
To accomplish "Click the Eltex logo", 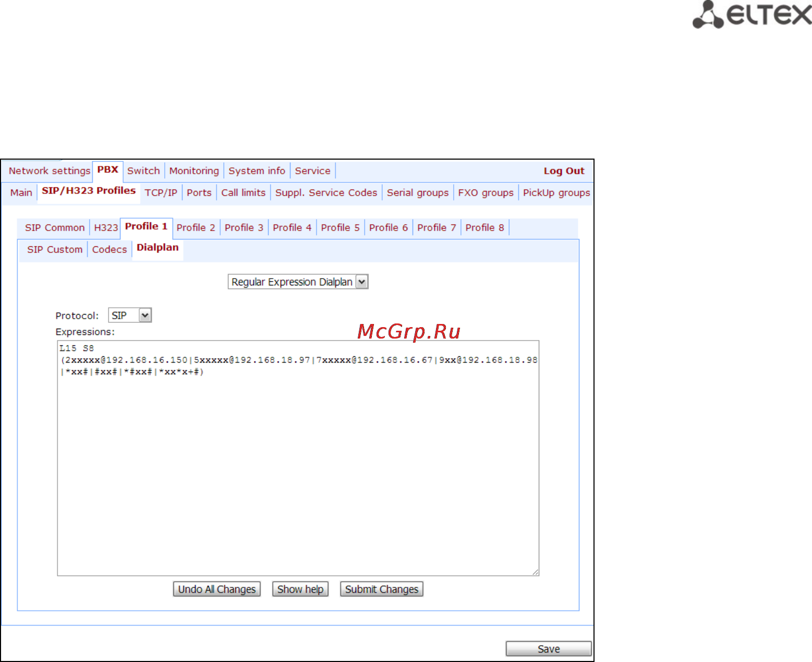I will tap(752, 14).
